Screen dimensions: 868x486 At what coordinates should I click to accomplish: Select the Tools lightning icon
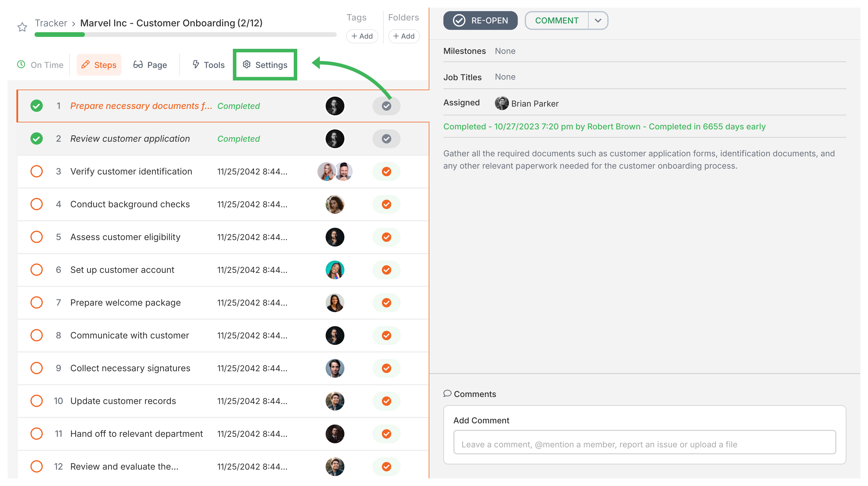click(197, 65)
